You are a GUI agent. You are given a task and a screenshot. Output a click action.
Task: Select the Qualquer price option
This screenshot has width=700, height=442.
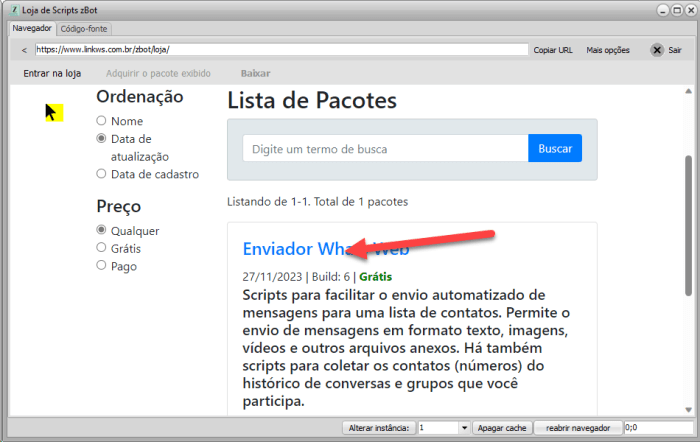(101, 230)
